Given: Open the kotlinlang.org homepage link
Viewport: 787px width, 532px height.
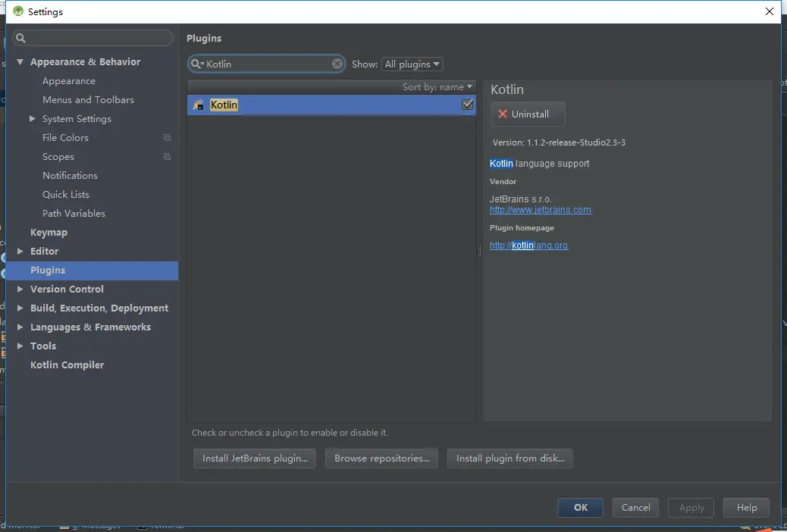Looking at the screenshot, I should click(528, 246).
